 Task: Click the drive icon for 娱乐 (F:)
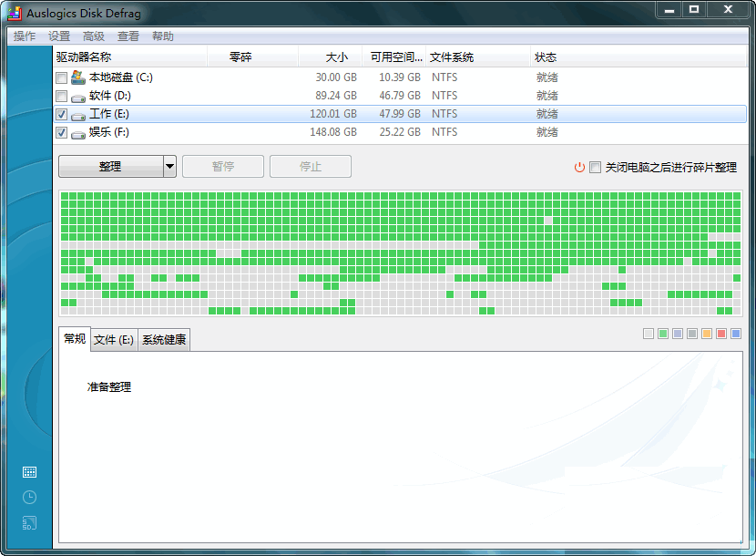(x=78, y=135)
